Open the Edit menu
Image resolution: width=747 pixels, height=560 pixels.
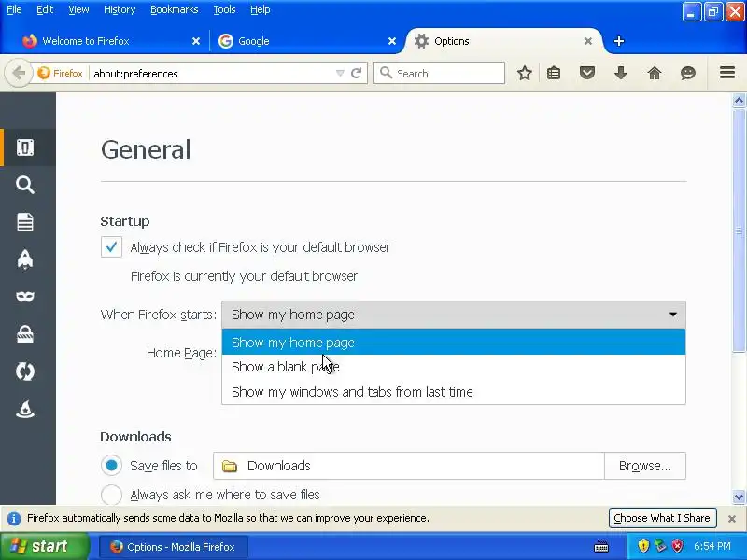click(x=45, y=9)
